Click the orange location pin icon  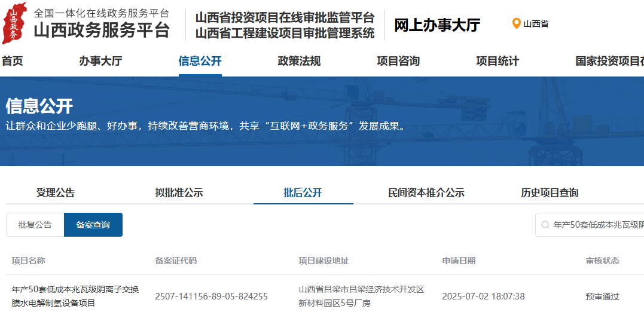coord(516,24)
